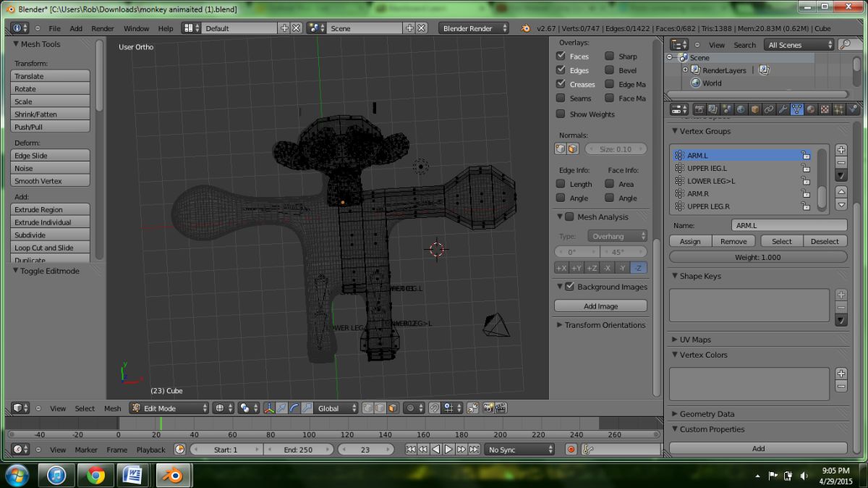The height and width of the screenshot is (488, 868).
Task: Open the Constraints properties chain tab
Action: (768, 109)
